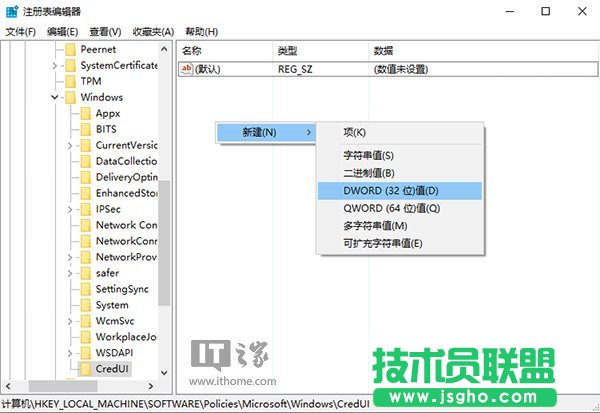The width and height of the screenshot is (600, 413).
Task: Click tree horizontal scrollbar left arrow
Action: coord(8,386)
